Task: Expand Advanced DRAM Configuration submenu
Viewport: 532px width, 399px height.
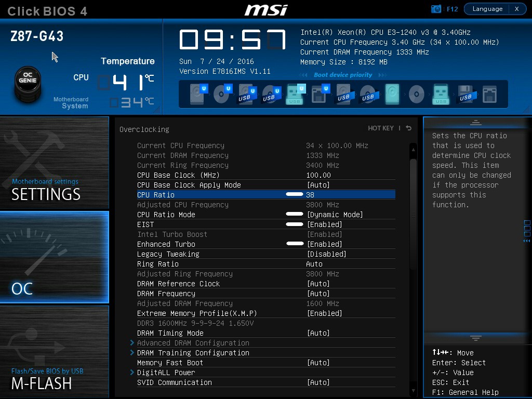Action: (193, 343)
